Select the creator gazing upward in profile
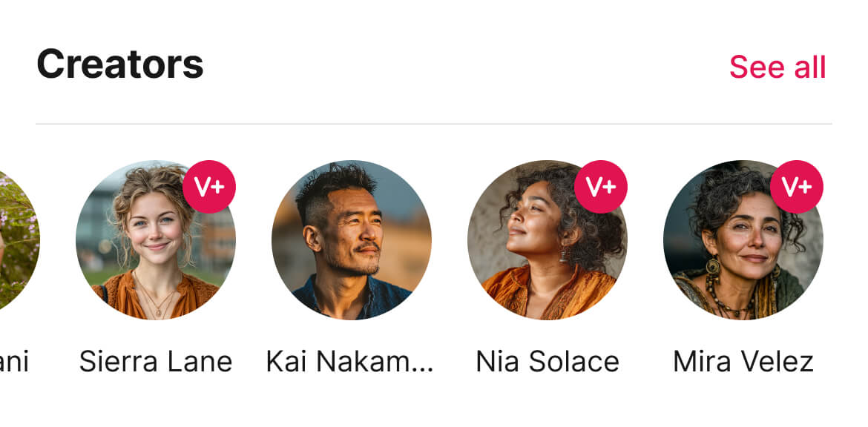Screen dimensions: 868x427 (x=547, y=240)
